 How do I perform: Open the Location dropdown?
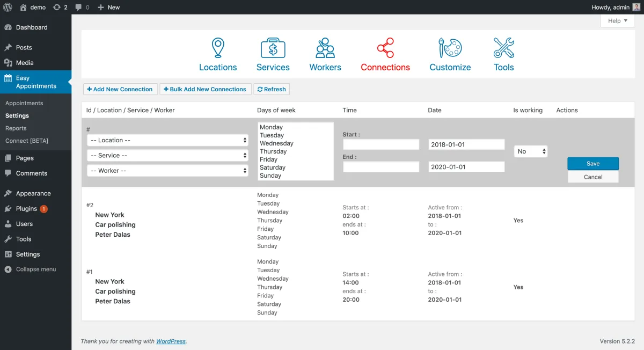click(167, 140)
